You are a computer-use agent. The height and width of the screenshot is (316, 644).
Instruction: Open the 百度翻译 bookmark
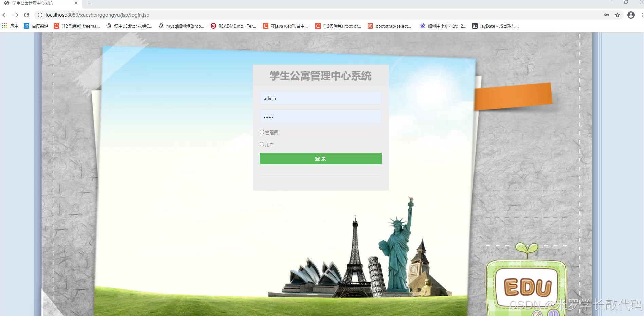coord(37,25)
